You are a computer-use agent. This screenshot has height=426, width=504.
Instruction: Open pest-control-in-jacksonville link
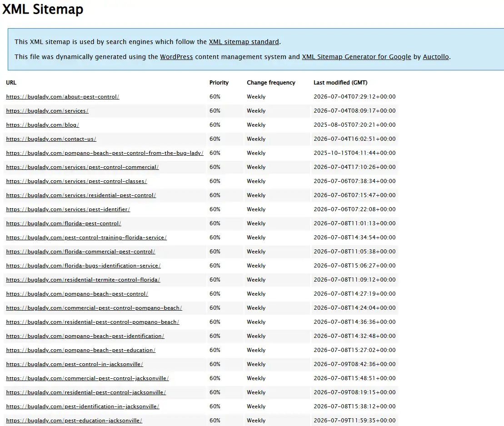[75, 365]
